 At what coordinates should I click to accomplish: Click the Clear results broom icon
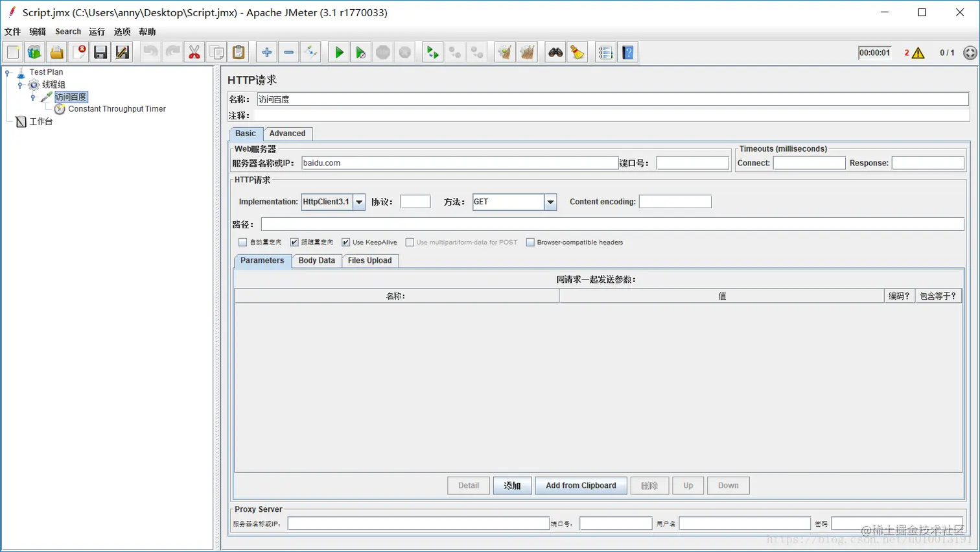coord(506,53)
